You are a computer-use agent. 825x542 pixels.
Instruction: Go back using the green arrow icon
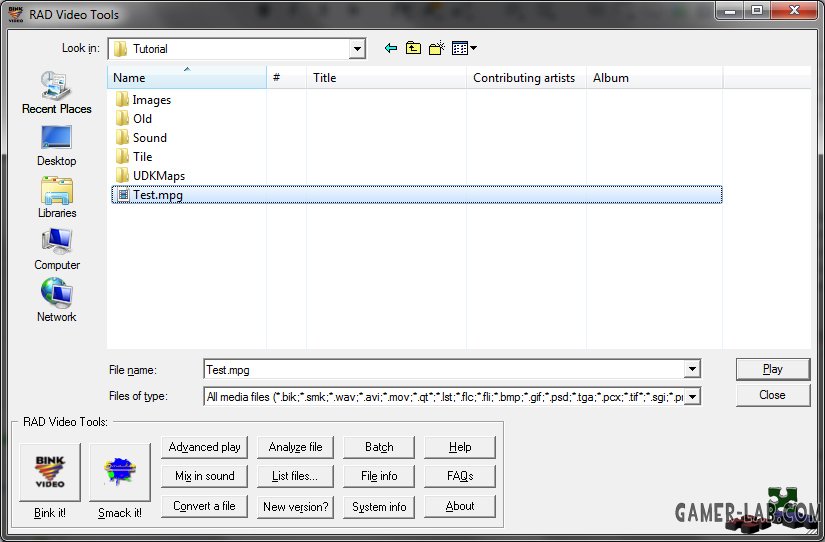tap(390, 48)
